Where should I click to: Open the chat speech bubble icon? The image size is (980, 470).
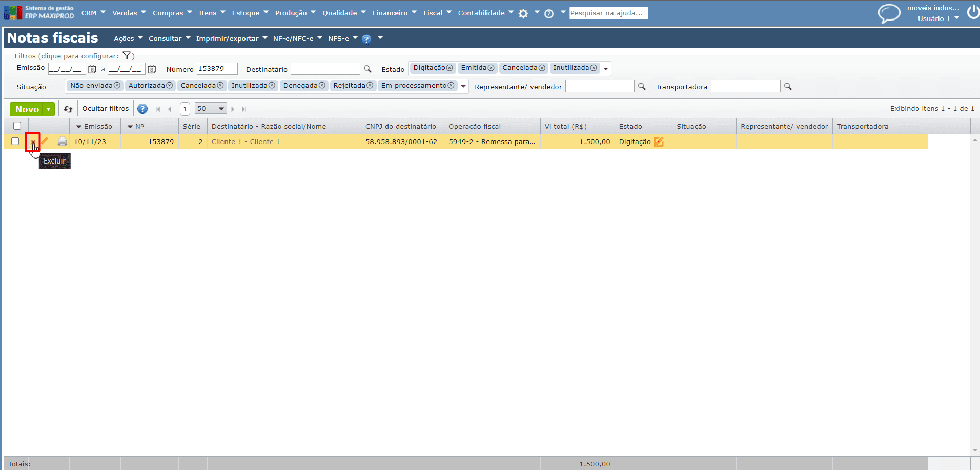click(889, 13)
